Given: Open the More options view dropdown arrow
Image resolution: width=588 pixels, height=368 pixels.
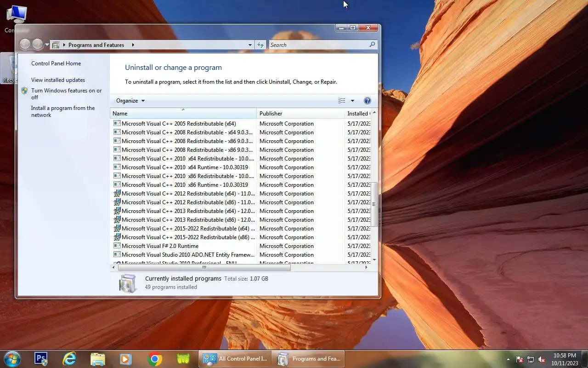Looking at the screenshot, I should click(x=352, y=101).
